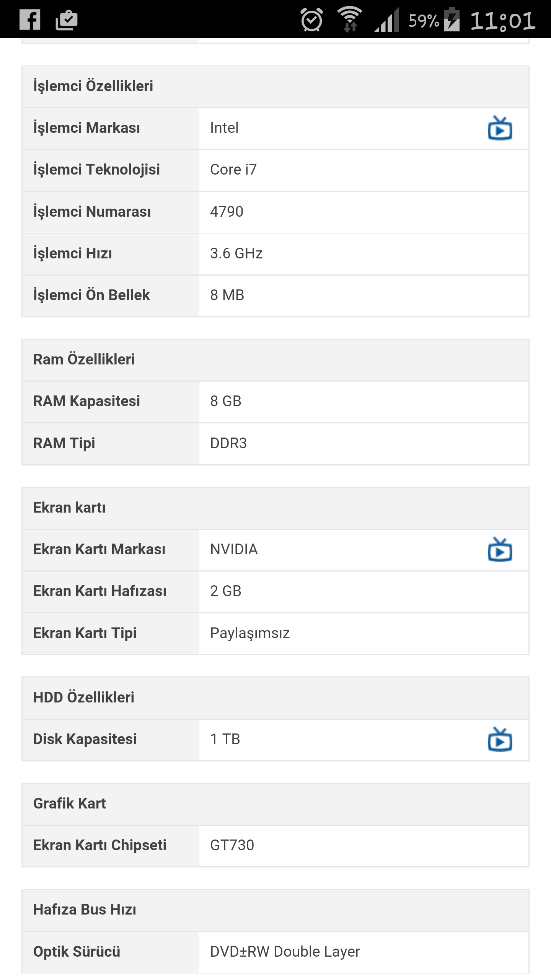The height and width of the screenshot is (980, 551).
Task: Tap the briefcase checkmark status icon
Action: [x=67, y=20]
